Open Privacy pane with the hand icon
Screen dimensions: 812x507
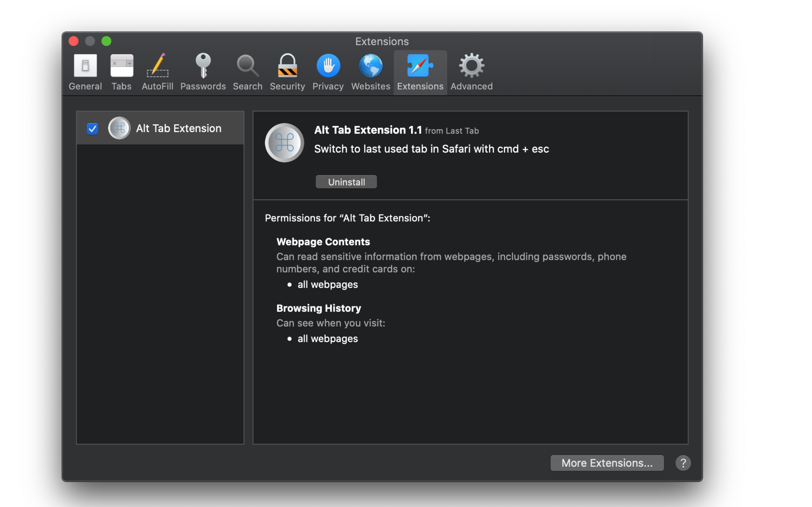pyautogui.click(x=328, y=66)
